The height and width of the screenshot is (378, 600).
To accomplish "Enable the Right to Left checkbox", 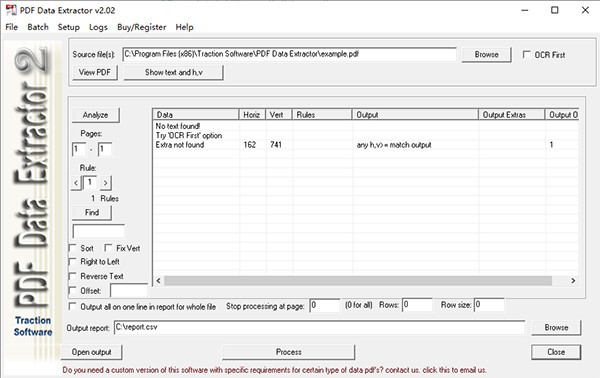I will (x=72, y=262).
